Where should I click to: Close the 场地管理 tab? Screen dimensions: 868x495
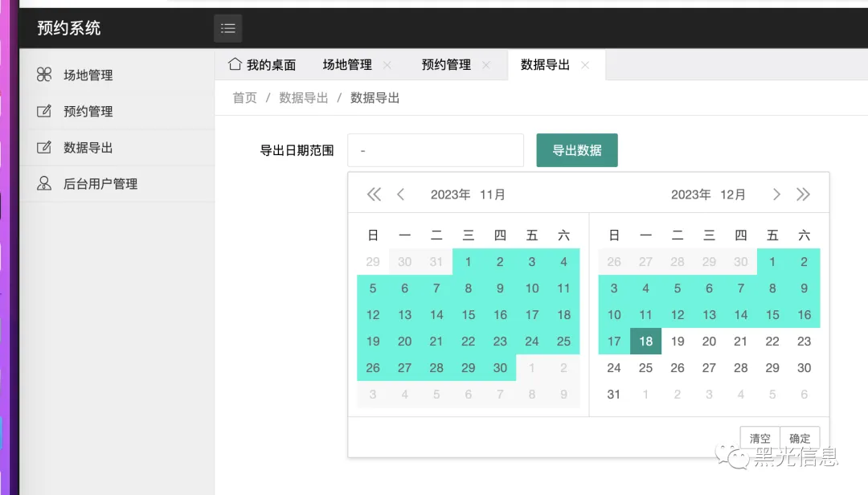387,65
